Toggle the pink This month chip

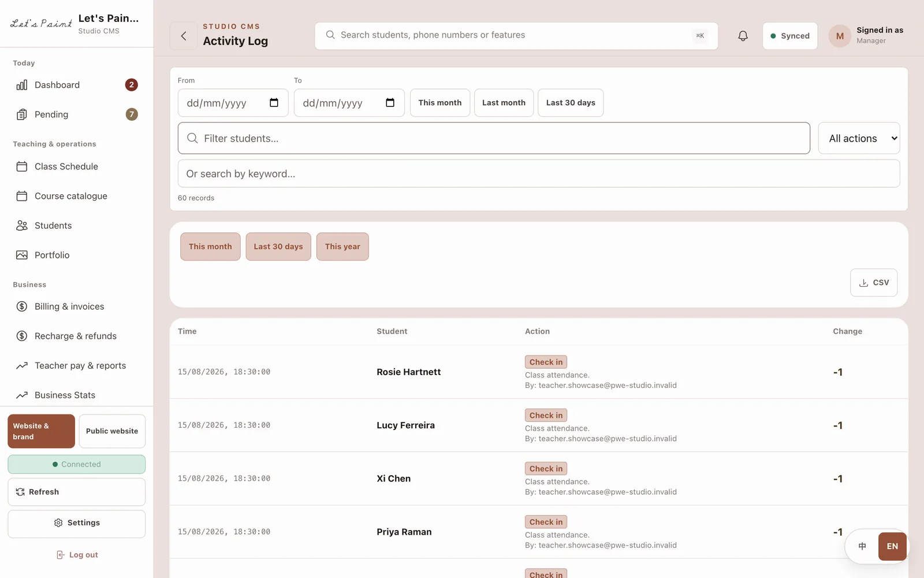point(210,247)
